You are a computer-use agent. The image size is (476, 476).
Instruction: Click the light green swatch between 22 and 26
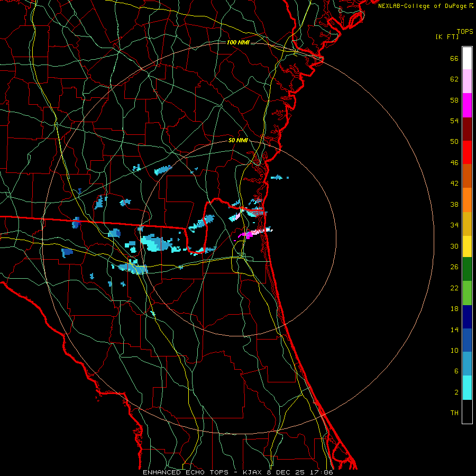(x=467, y=293)
